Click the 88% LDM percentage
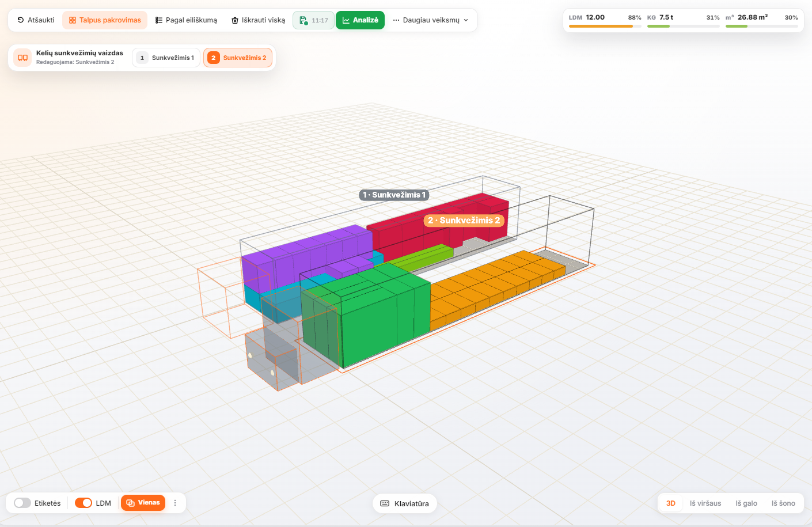Image resolution: width=812 pixels, height=527 pixels. [x=635, y=18]
